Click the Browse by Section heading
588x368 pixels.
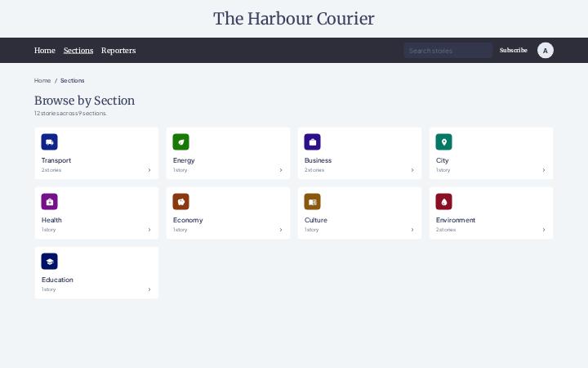tap(84, 101)
